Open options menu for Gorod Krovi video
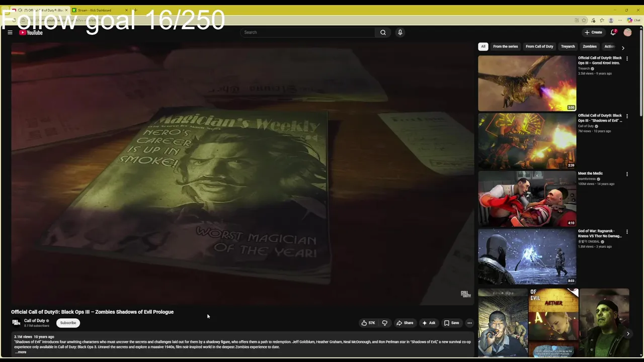644x362 pixels. (627, 59)
